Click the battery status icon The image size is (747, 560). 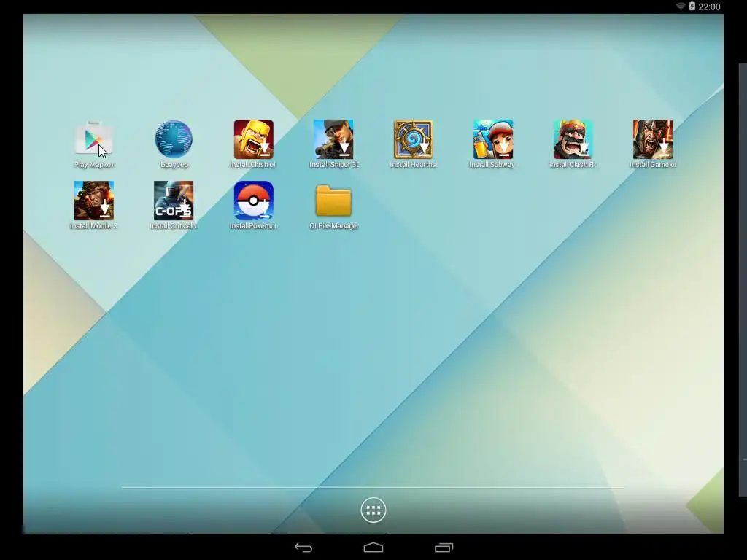coord(692,6)
